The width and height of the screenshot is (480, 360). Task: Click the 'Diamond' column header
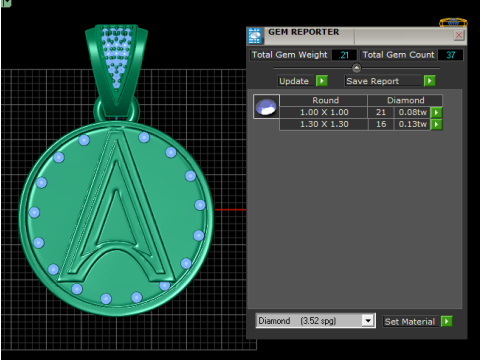(x=405, y=100)
